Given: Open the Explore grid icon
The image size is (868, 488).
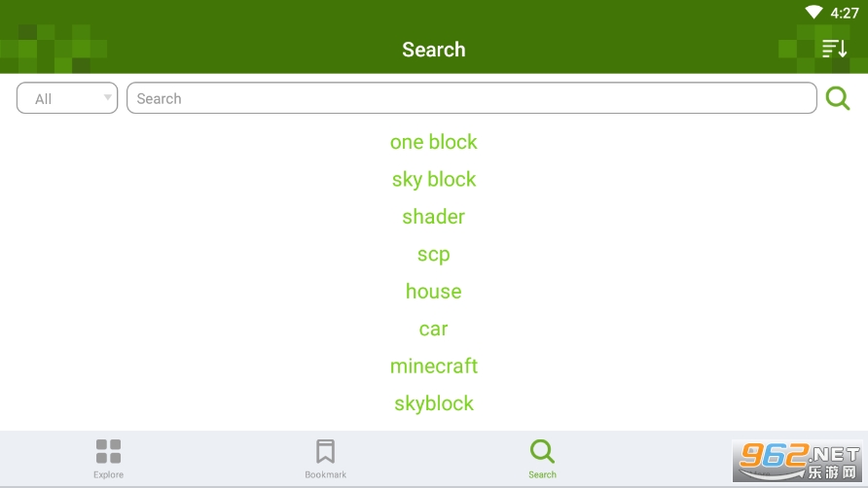Looking at the screenshot, I should (x=108, y=451).
